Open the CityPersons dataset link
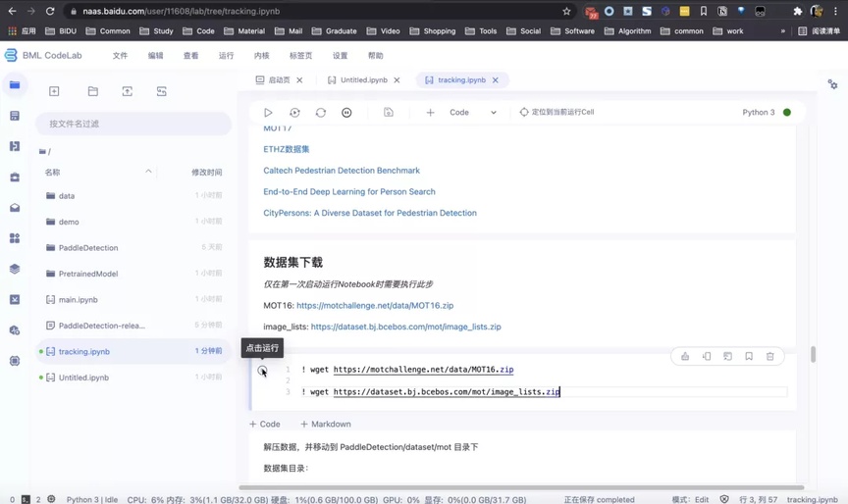Screen dimensions: 848x504 [x=370, y=213]
